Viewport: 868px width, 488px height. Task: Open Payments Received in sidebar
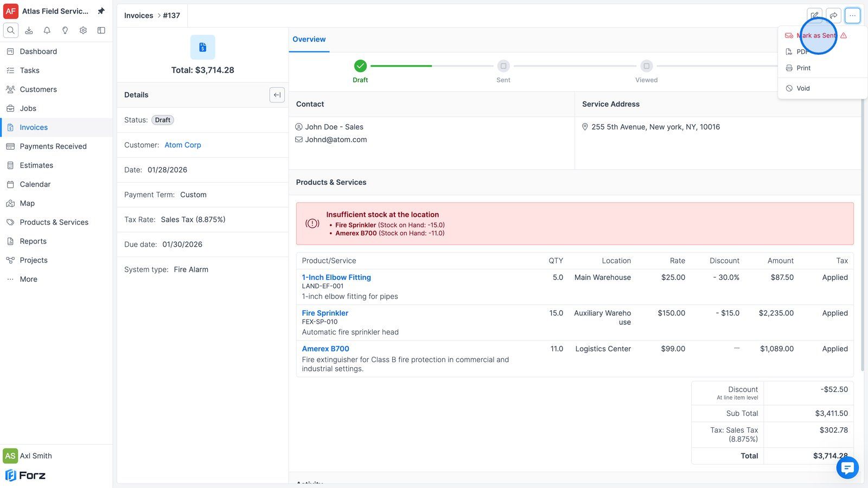click(x=56, y=146)
